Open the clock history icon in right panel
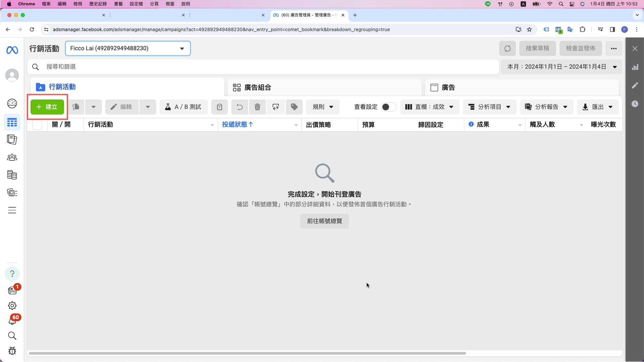The width and height of the screenshot is (644, 362). [635, 104]
